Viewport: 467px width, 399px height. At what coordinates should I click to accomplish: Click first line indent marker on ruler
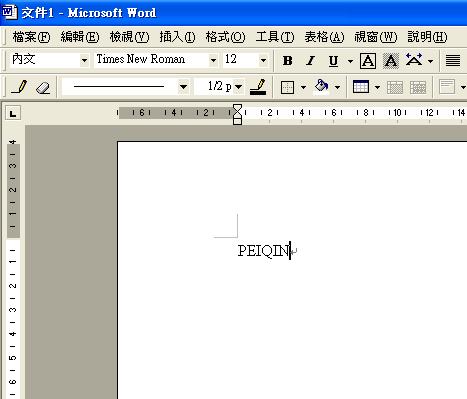[237, 108]
